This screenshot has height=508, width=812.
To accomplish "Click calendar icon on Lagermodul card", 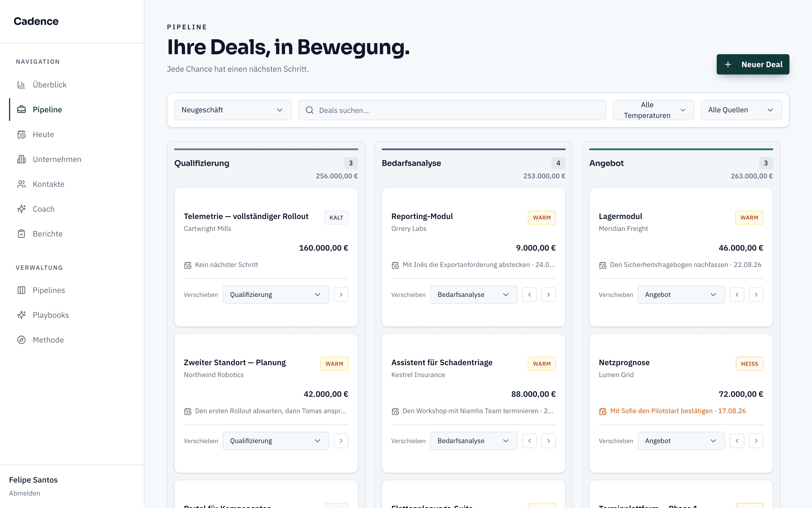I will (x=603, y=265).
